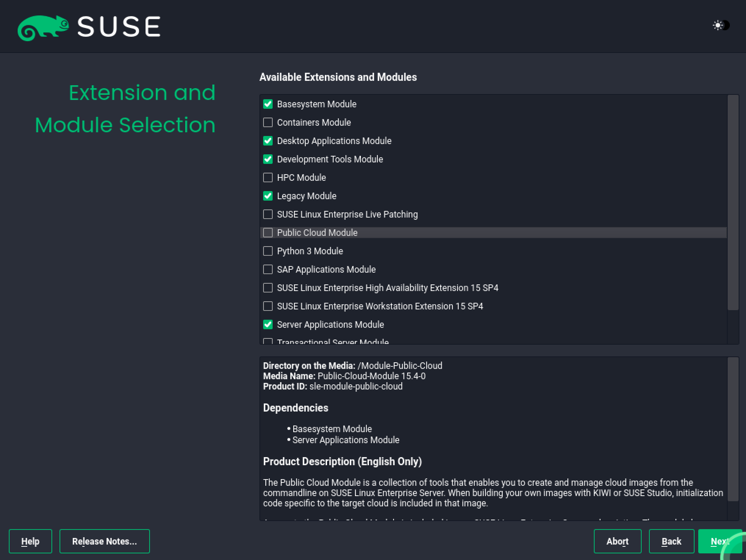The width and height of the screenshot is (746, 560).
Task: Select the Development Tools Module label
Action: click(330, 159)
